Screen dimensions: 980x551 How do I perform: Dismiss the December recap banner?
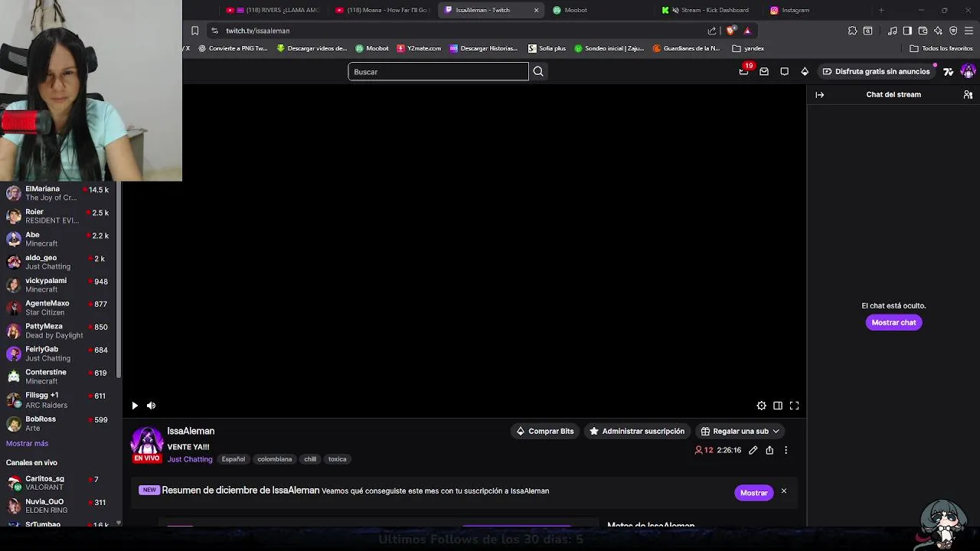(x=783, y=491)
